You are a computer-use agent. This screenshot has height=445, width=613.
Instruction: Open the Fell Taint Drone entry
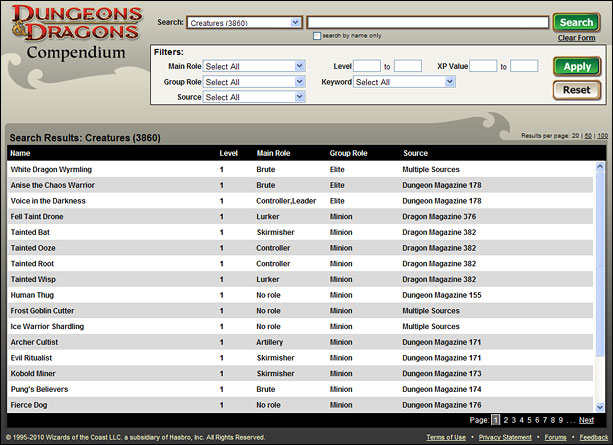tap(37, 217)
